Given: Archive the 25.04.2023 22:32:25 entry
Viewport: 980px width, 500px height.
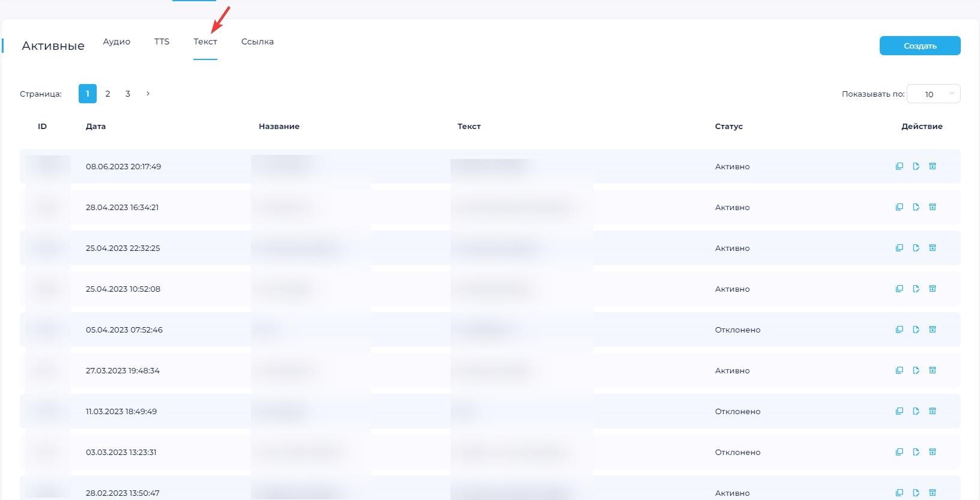Looking at the screenshot, I should coord(933,248).
